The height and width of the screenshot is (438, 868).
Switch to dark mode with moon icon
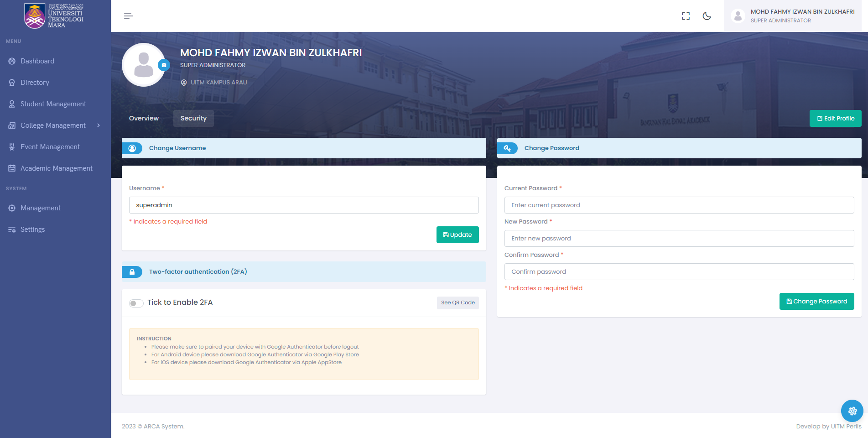click(x=707, y=16)
